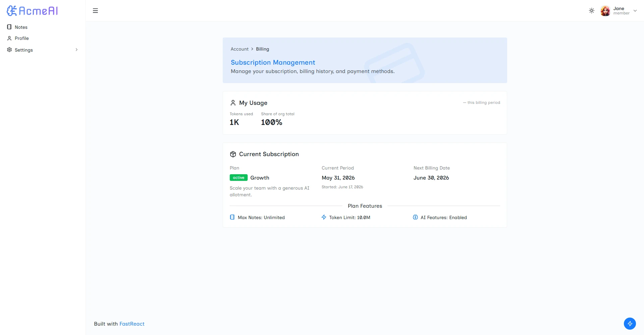This screenshot has height=335, width=644.
Task: Toggle the hamburger sidebar menu
Action: (x=95, y=11)
